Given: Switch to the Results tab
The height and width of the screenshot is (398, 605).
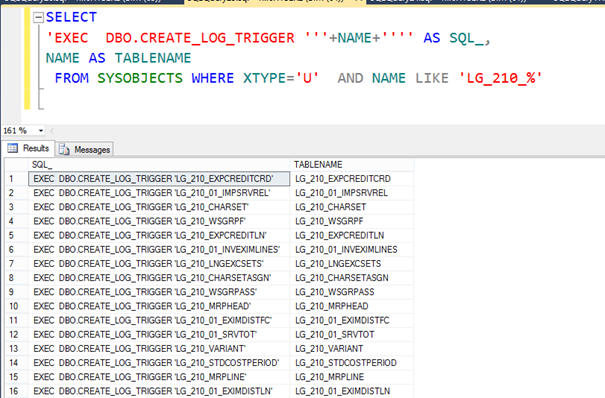Looking at the screenshot, I should click(28, 148).
